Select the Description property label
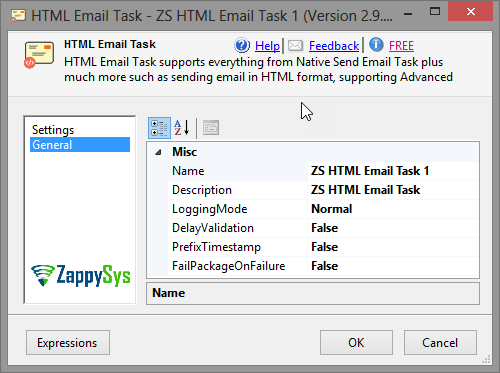500x373 pixels. [202, 190]
